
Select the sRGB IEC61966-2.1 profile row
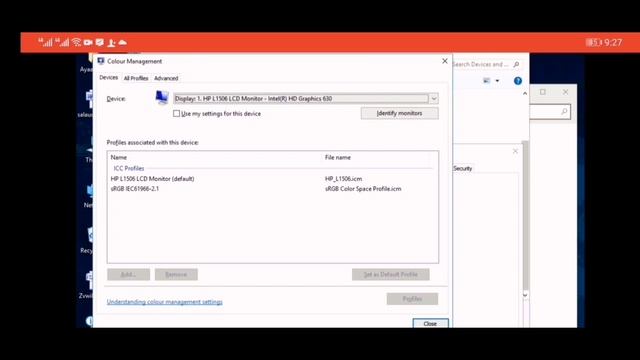273,189
